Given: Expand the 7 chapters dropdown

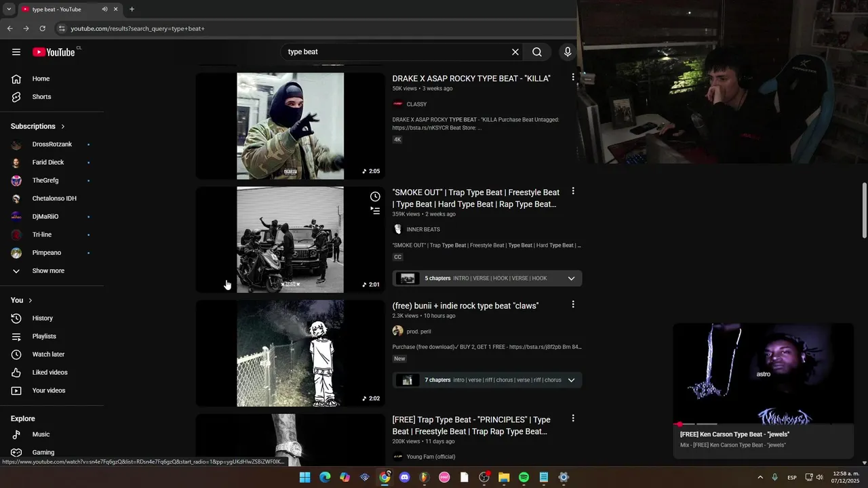Looking at the screenshot, I should pyautogui.click(x=571, y=380).
